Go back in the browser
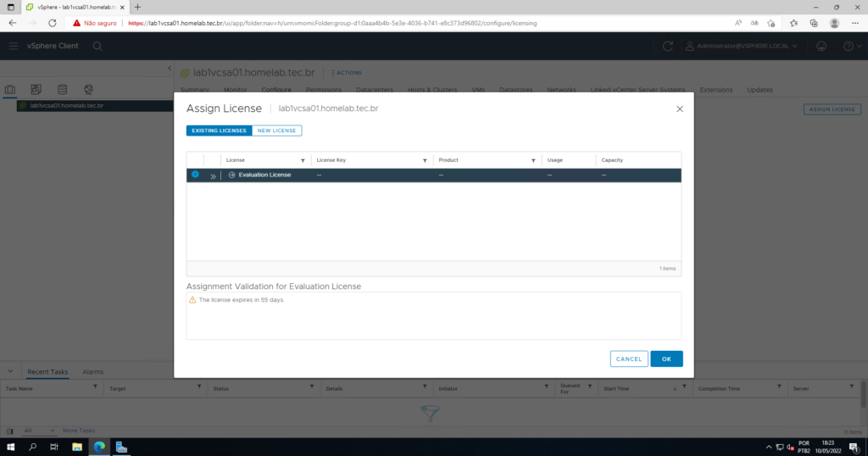The image size is (868, 456). click(12, 23)
